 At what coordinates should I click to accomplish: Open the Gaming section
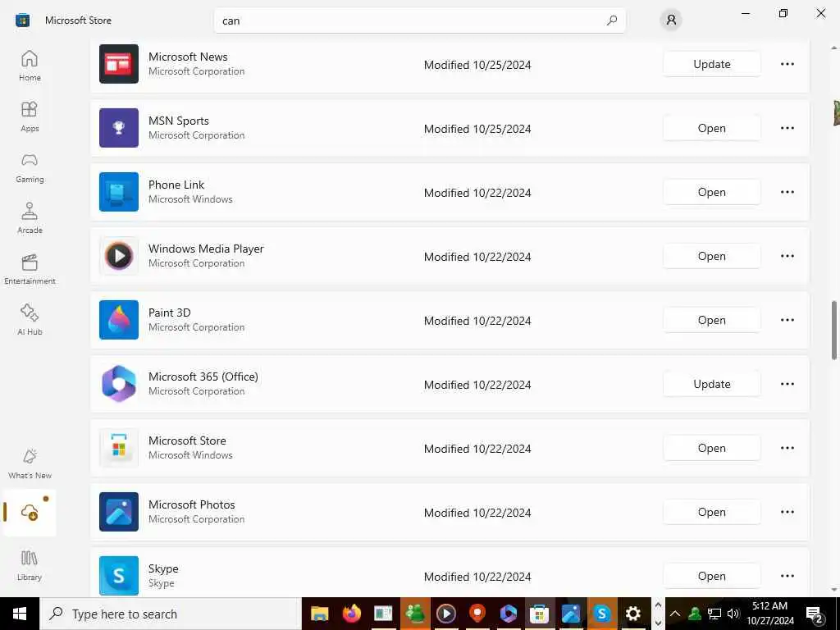(x=30, y=167)
